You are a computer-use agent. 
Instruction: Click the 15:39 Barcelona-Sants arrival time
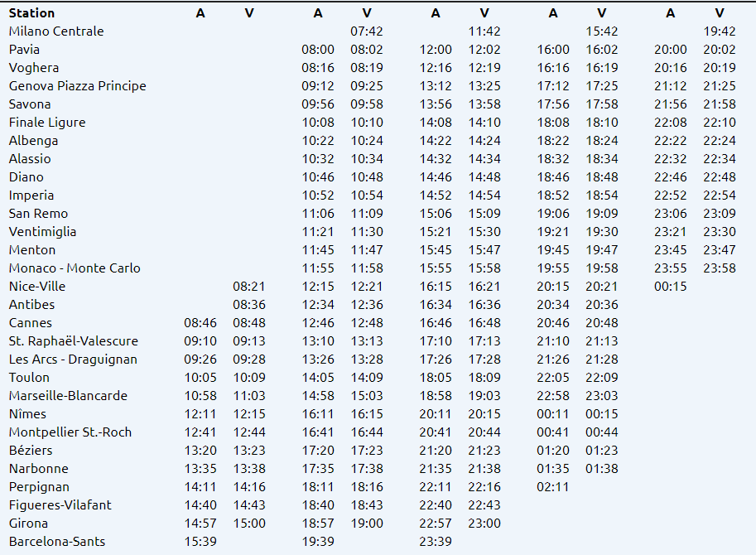click(x=200, y=542)
